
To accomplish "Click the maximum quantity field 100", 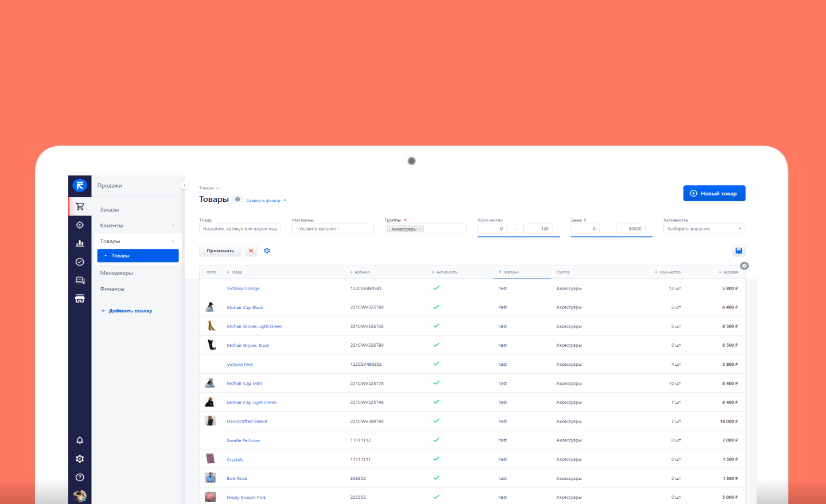I will click(538, 229).
